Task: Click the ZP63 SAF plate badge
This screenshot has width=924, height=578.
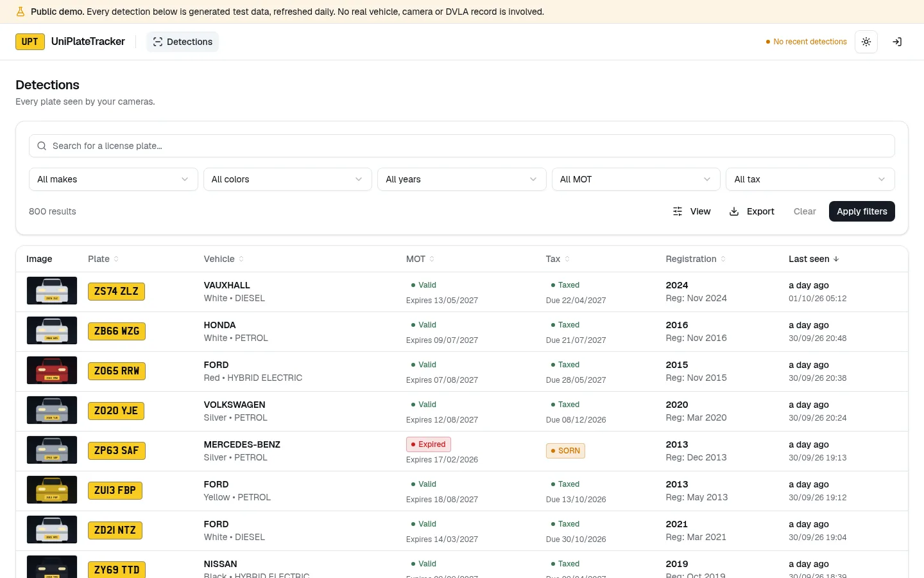Action: [x=117, y=451]
